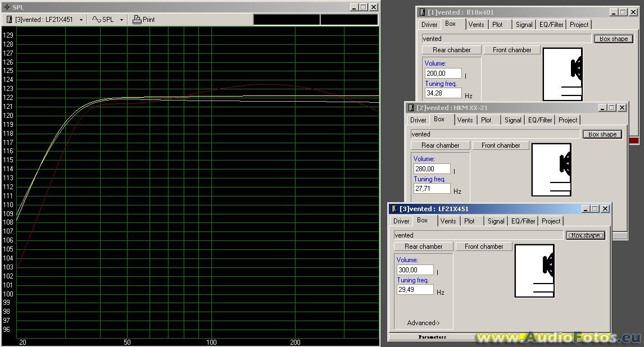Open Signal tab in lf18x401 window
Screen dimensions: 644x347
pos(524,25)
